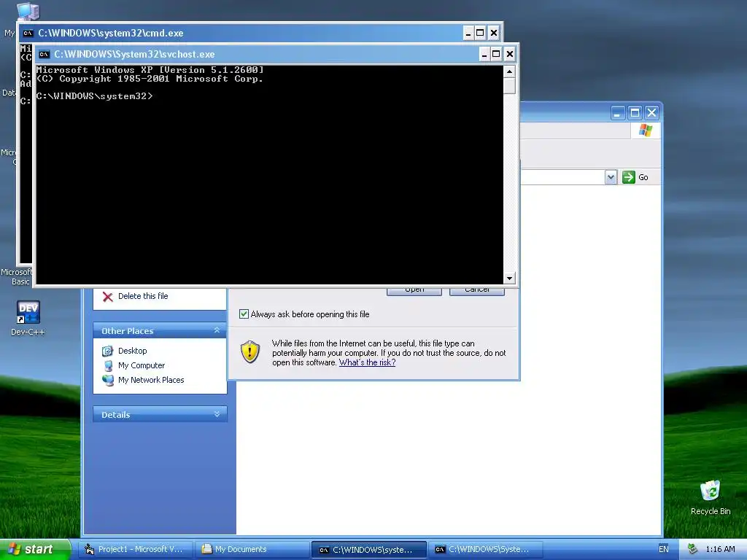Open the Recycle Bin desktop icon

point(710,491)
